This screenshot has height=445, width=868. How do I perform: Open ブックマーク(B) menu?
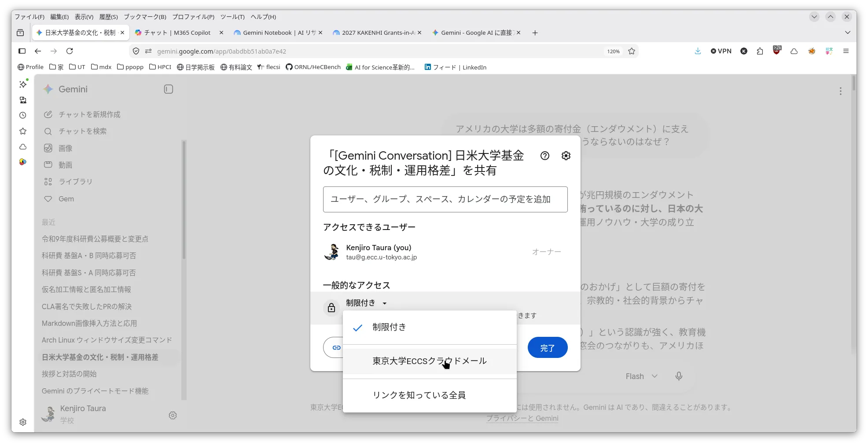coord(145,17)
